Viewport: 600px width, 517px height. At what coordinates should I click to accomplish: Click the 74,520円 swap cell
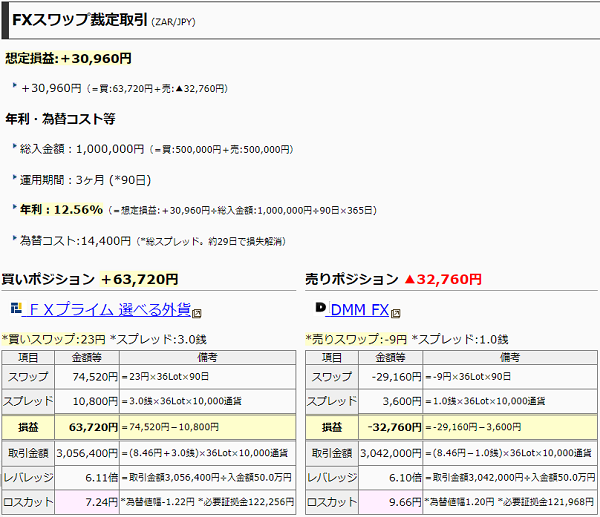coord(87,377)
